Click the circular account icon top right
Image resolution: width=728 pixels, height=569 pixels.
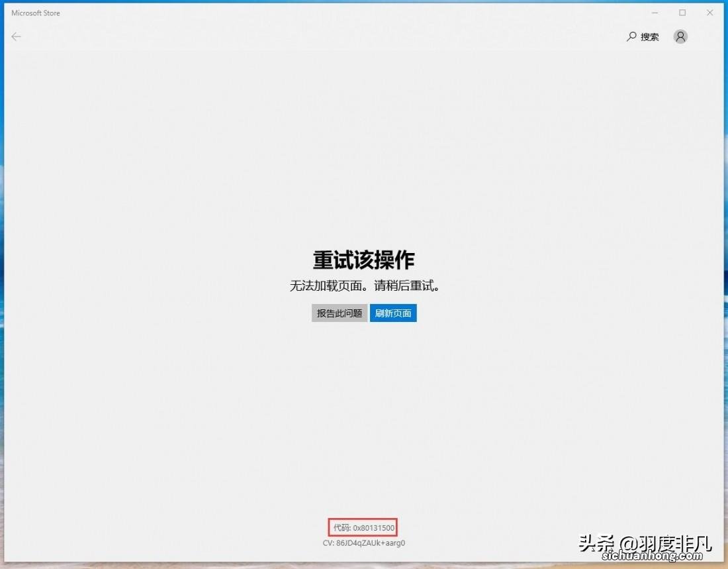tap(680, 36)
